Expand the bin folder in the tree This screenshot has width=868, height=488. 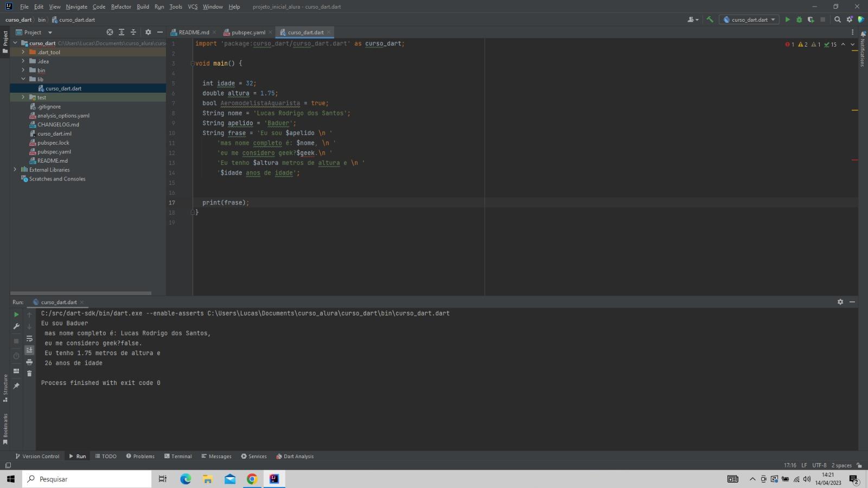coord(23,70)
